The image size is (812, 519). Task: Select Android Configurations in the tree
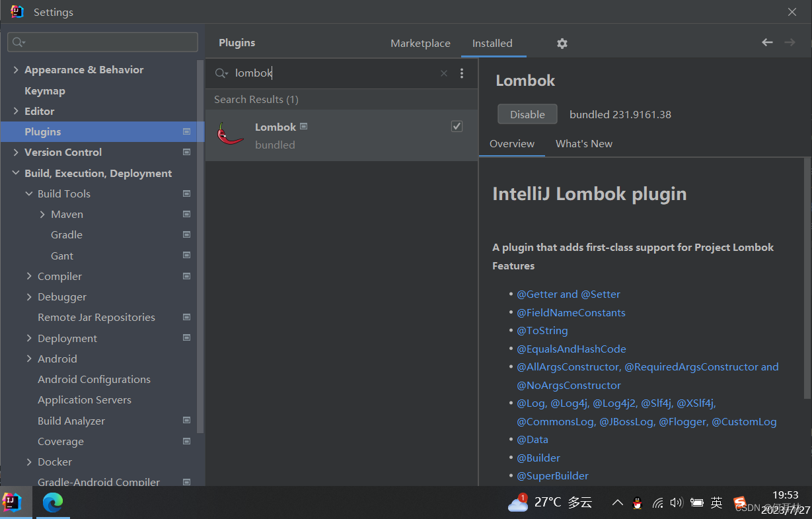pos(94,380)
